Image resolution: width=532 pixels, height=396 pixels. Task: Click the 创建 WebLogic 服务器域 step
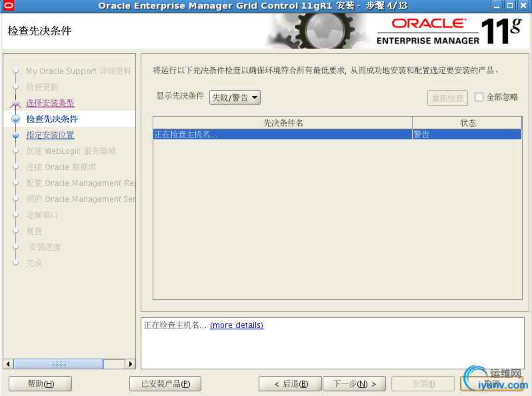(71, 151)
